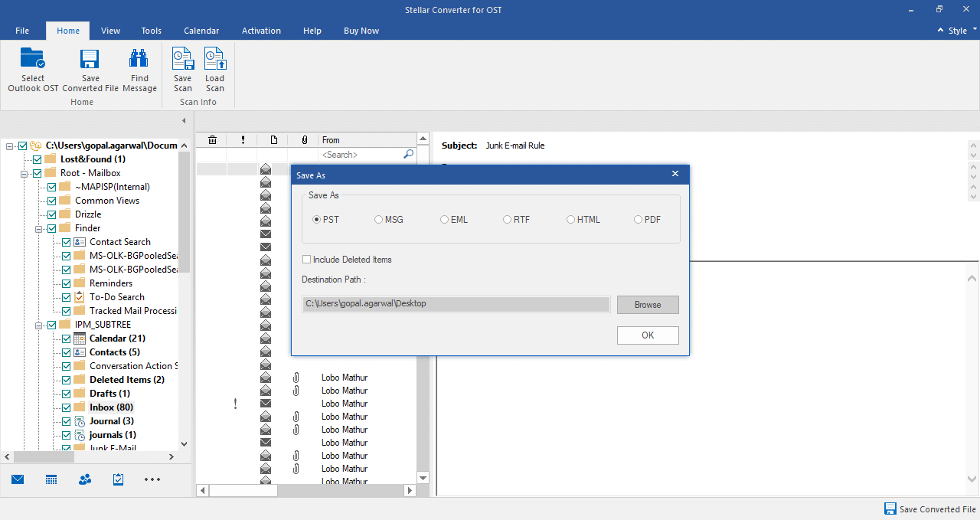Select the ~MAPISP(Internal) folder
Viewport: 980px width, 520px height.
(x=113, y=187)
